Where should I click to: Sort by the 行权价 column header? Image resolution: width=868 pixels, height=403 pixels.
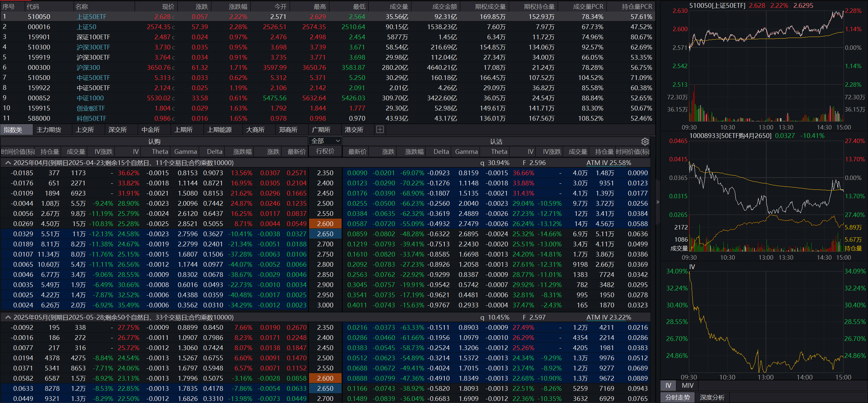pos(325,152)
